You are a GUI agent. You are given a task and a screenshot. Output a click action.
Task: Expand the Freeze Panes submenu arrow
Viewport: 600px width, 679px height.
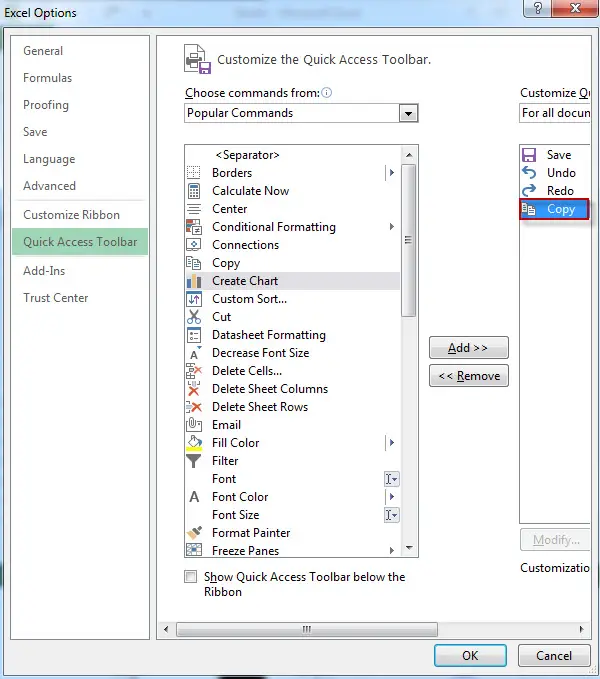(391, 550)
